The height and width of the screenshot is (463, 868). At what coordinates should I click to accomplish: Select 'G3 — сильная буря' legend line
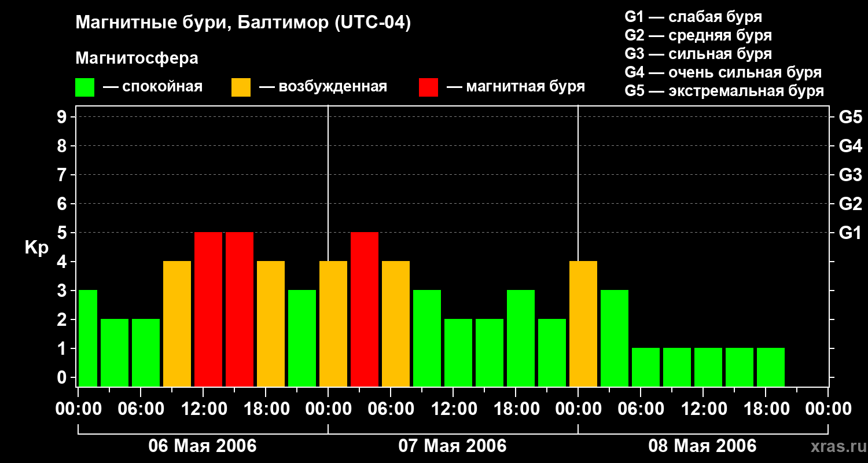(698, 54)
